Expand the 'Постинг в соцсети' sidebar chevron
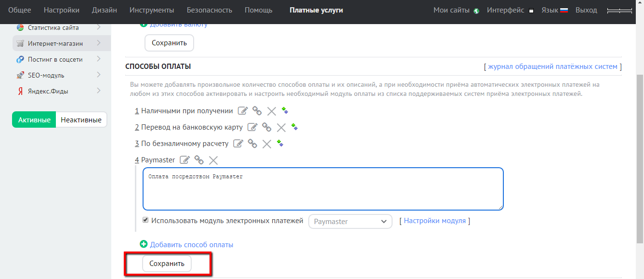The height and width of the screenshot is (279, 644). [98, 59]
